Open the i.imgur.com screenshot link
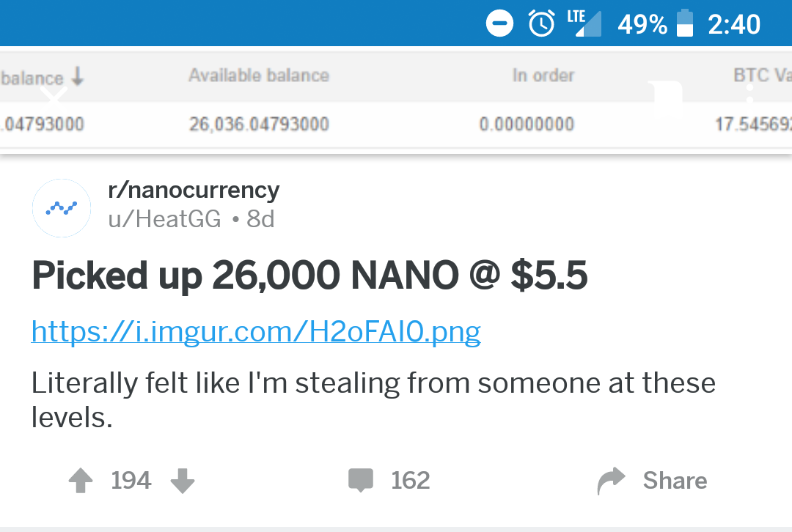Screen dimensions: 792x532 point(254,331)
